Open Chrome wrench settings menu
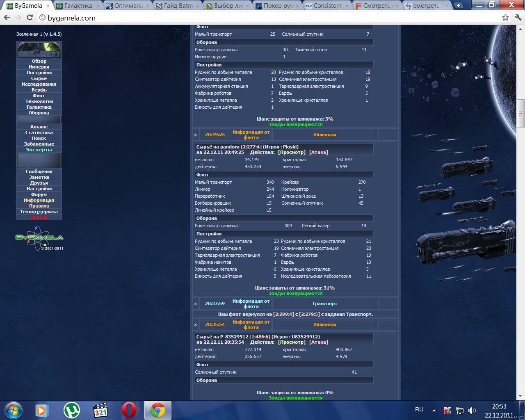 [518, 18]
